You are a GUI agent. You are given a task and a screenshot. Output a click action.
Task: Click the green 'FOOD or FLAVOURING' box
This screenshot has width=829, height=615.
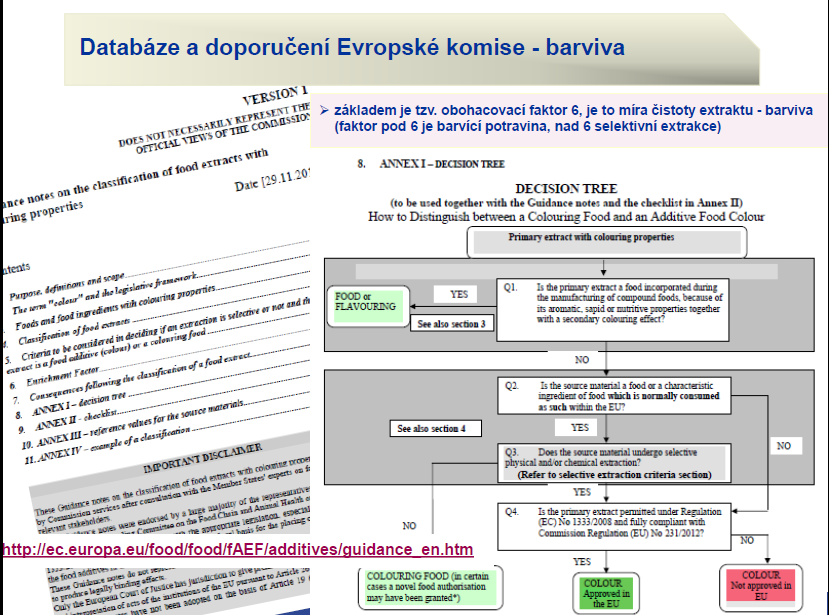(x=368, y=306)
